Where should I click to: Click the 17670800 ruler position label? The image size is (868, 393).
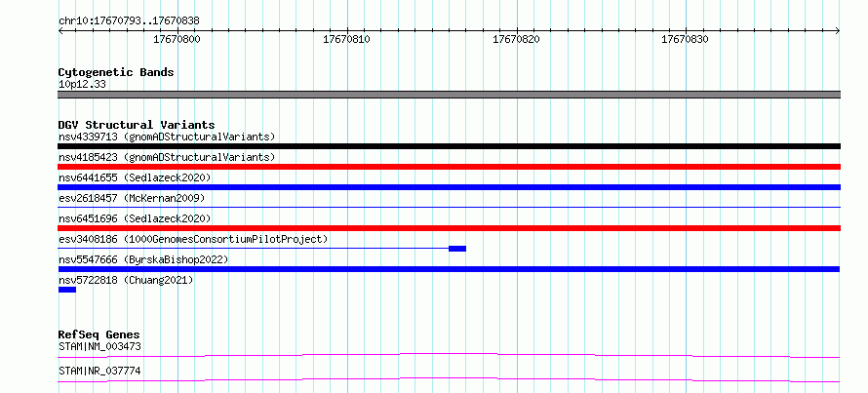178,39
